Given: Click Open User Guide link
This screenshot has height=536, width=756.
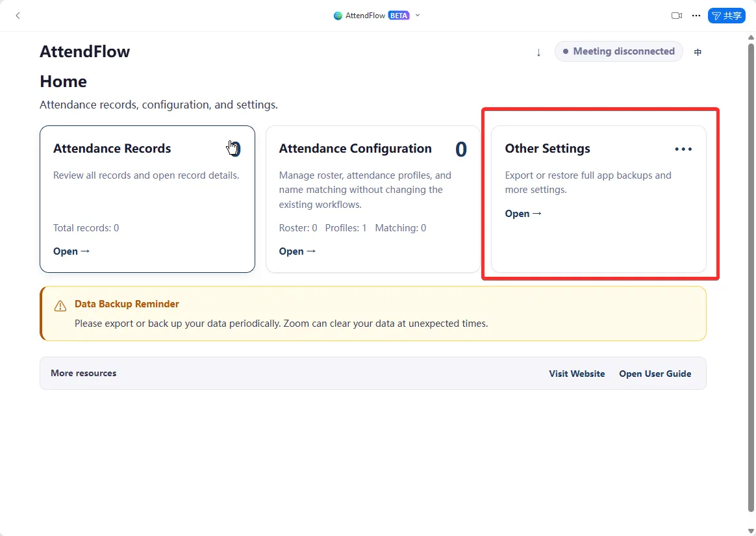Looking at the screenshot, I should tap(655, 374).
